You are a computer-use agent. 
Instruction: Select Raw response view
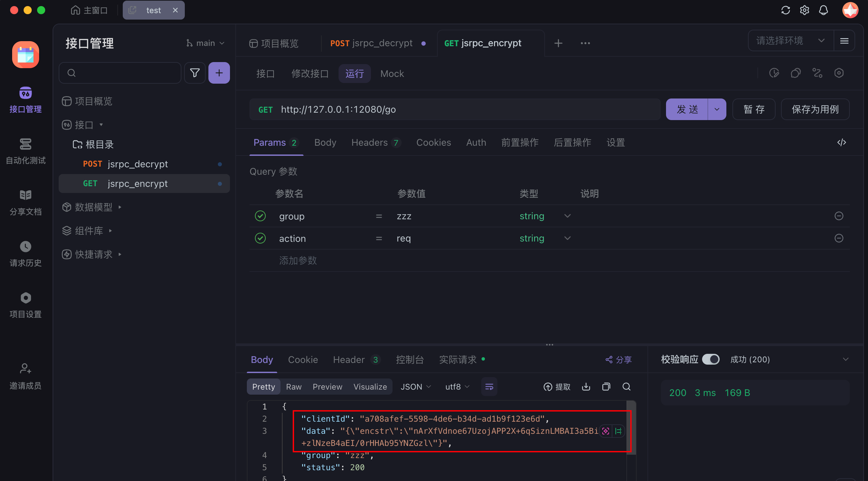tap(294, 387)
